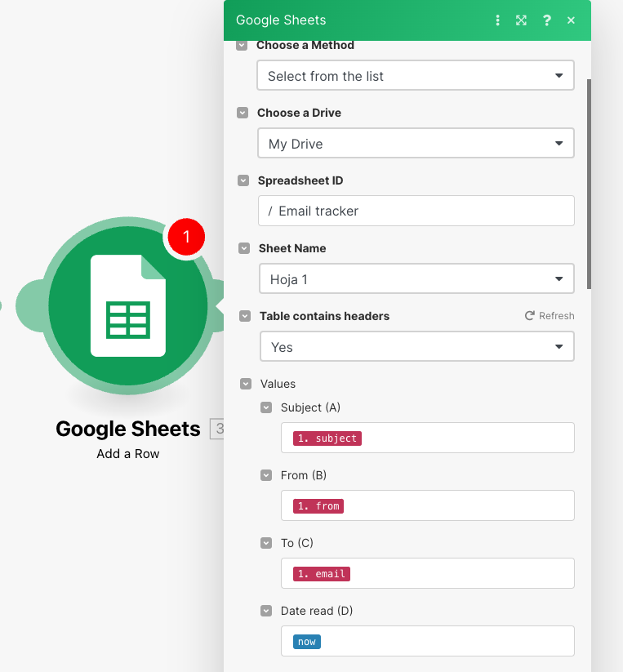This screenshot has height=672, width=623.
Task: Click the Spreadsheet ID field with Email tracker
Action: point(416,211)
